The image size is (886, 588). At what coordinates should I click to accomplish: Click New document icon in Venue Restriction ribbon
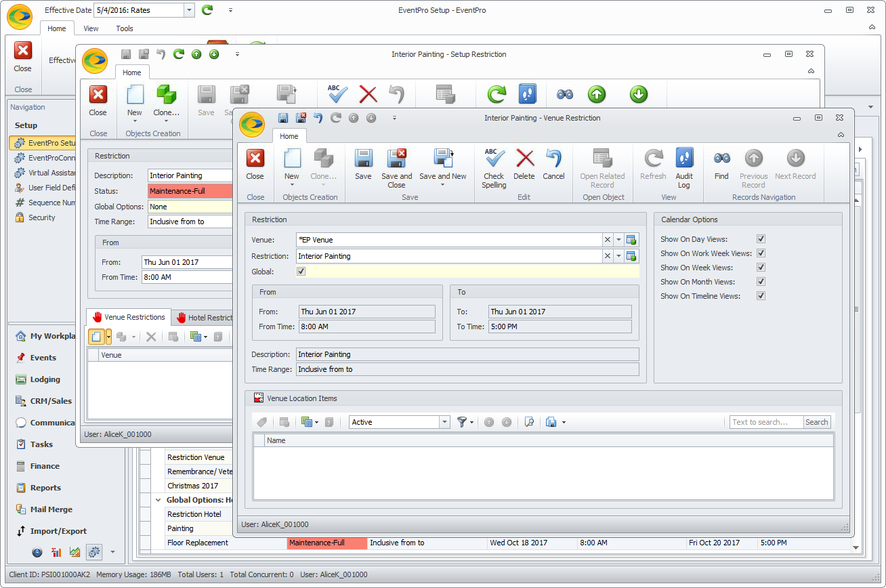click(x=292, y=159)
